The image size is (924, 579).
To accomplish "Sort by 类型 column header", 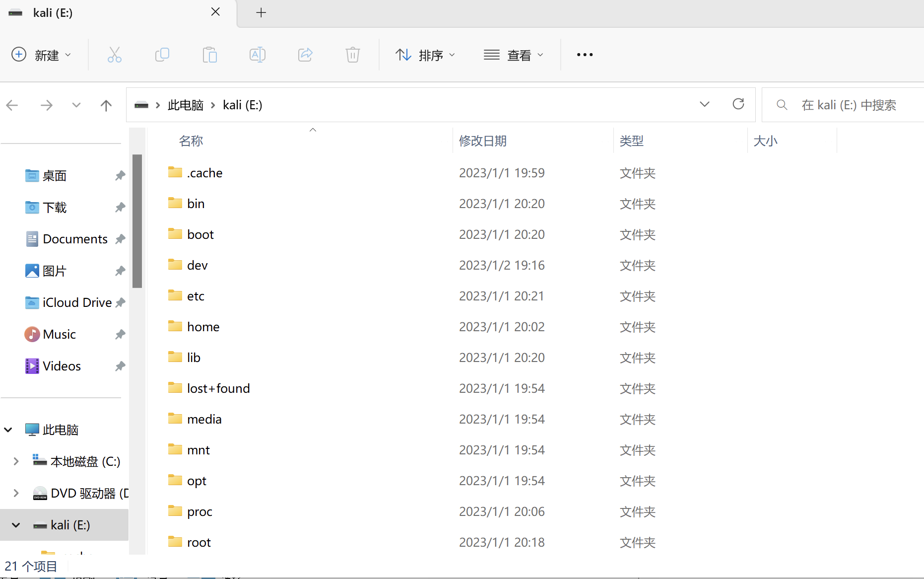I will (x=632, y=141).
